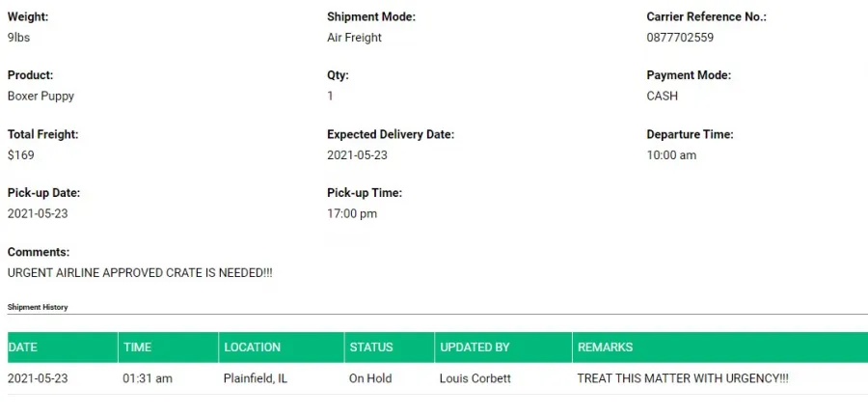Image resolution: width=868 pixels, height=417 pixels.
Task: Click the Louis Corbett updated-by cell
Action: click(475, 378)
